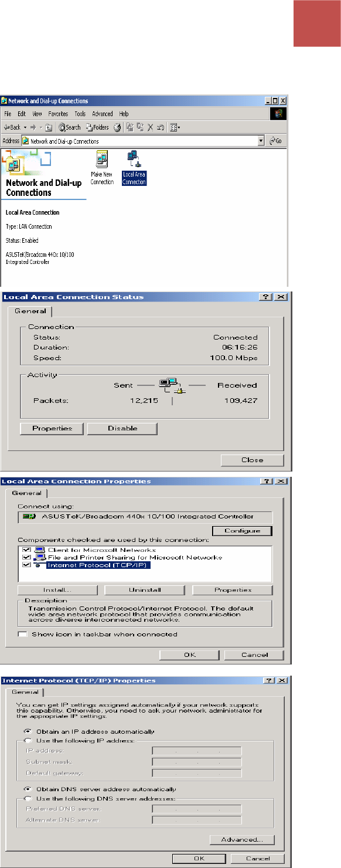Screen dimensions: 341x868
Task: Click the Disable button in Connection Status
Action: tap(122, 428)
